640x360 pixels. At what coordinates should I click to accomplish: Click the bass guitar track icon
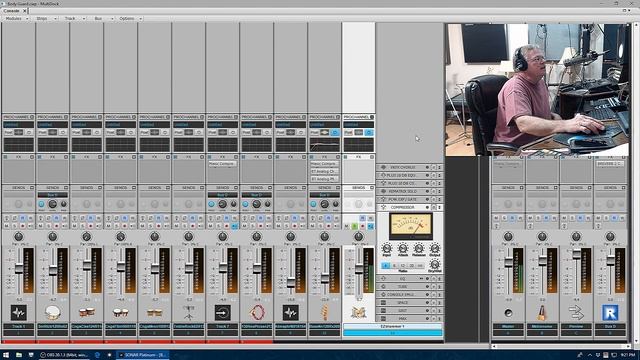tap(324, 313)
